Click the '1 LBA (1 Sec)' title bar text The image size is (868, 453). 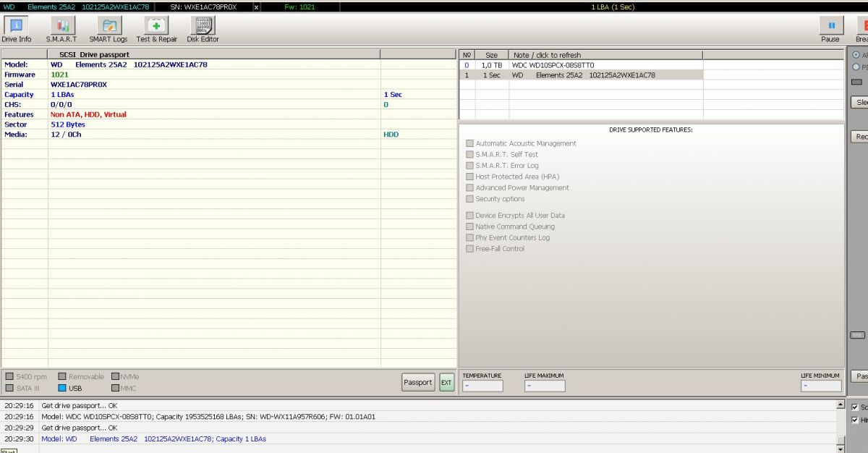pos(612,7)
